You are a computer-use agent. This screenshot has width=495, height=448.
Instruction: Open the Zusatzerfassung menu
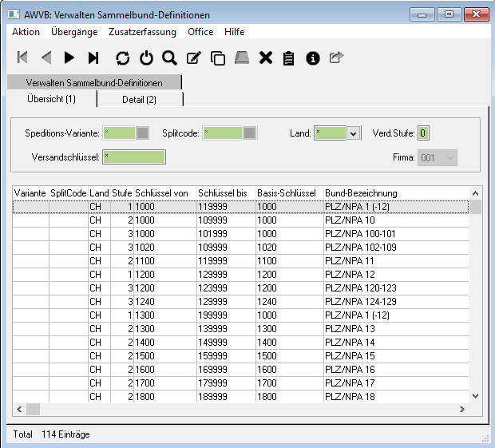(142, 32)
